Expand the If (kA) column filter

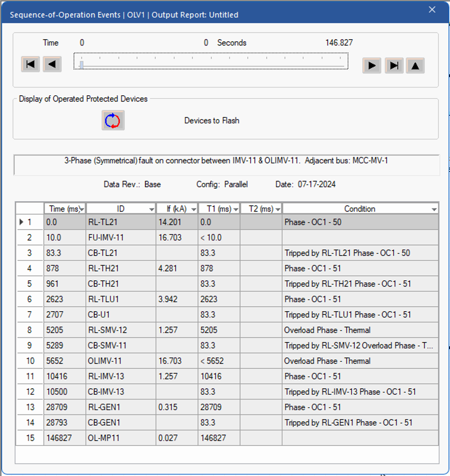coord(194,210)
